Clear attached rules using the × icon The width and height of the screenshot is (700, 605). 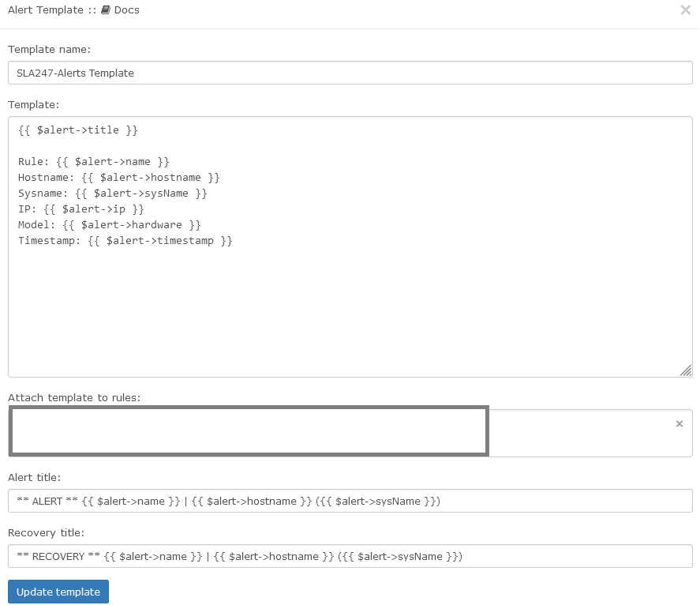[679, 423]
